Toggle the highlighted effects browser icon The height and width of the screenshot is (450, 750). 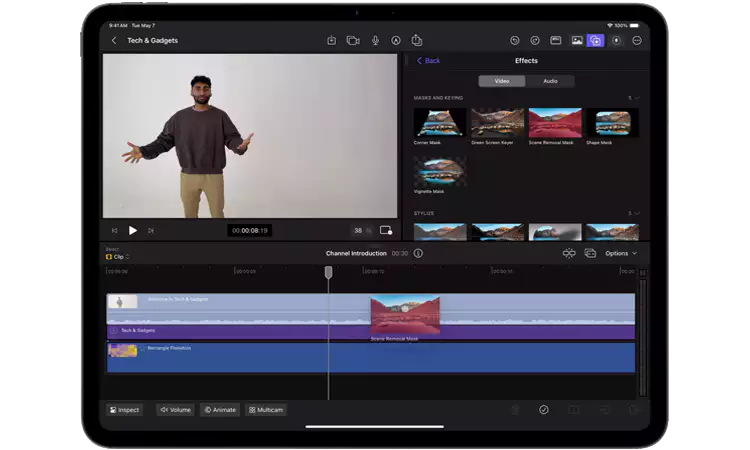[x=596, y=41]
